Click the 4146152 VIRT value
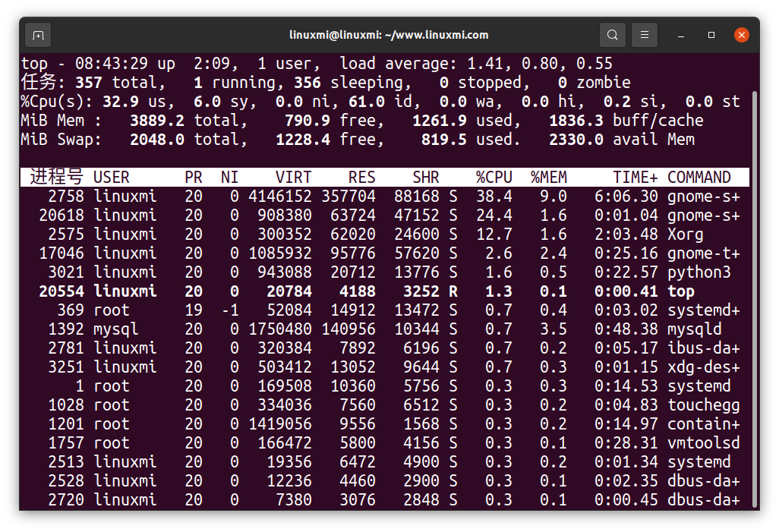 (279, 197)
